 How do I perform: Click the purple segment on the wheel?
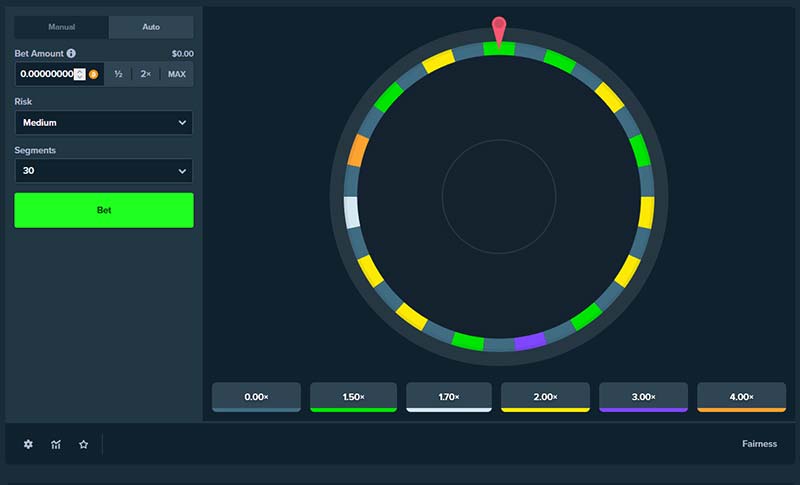(530, 341)
